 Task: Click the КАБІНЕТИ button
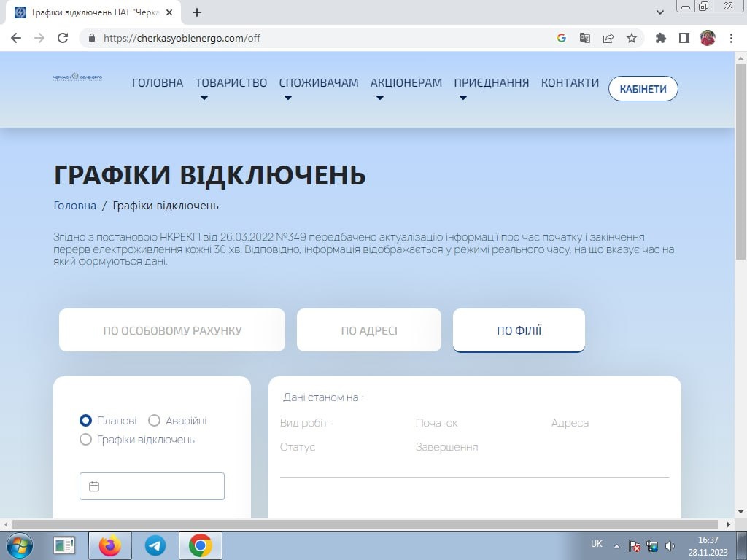pos(643,89)
